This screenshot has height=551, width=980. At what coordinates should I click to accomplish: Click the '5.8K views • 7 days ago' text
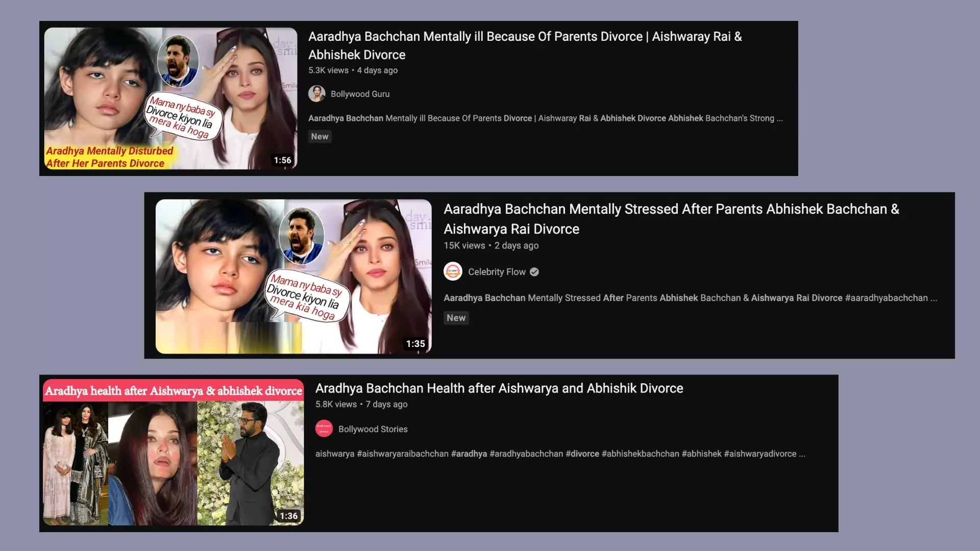tap(361, 404)
